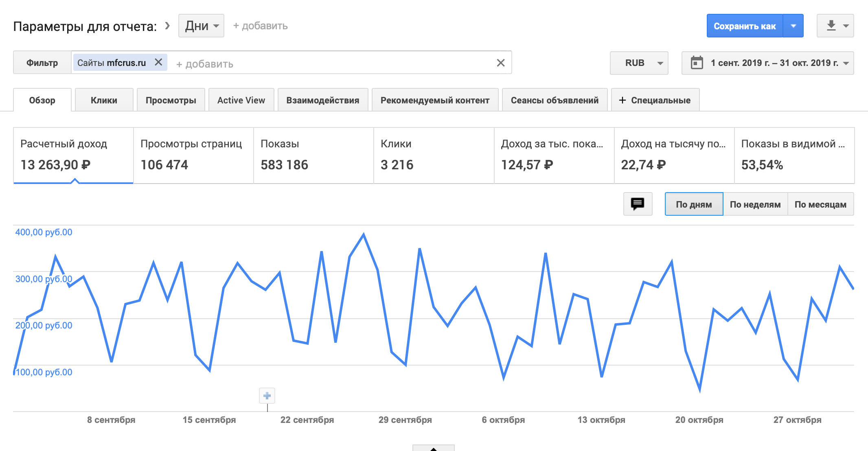The height and width of the screenshot is (451, 868).
Task: Click + добавить next to Дни
Action: coord(260,26)
